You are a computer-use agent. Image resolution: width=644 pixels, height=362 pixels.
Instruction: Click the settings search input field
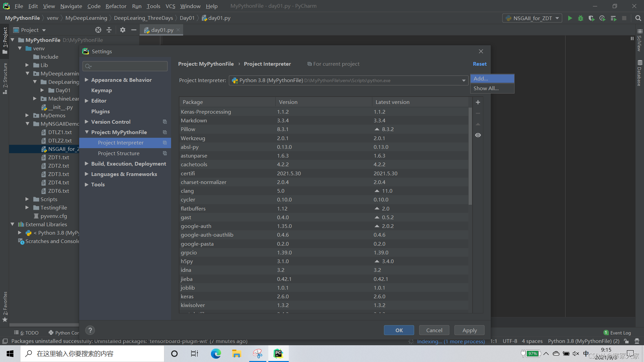[x=127, y=66]
